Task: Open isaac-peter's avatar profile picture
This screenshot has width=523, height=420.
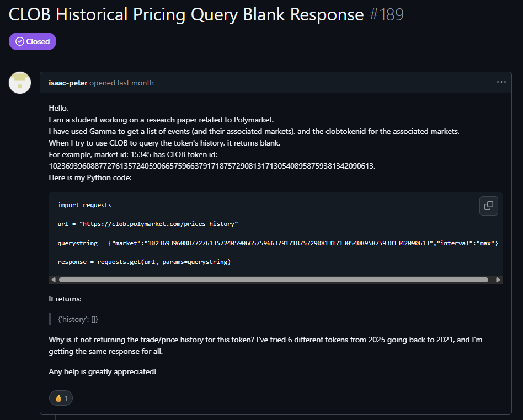Action: click(20, 83)
